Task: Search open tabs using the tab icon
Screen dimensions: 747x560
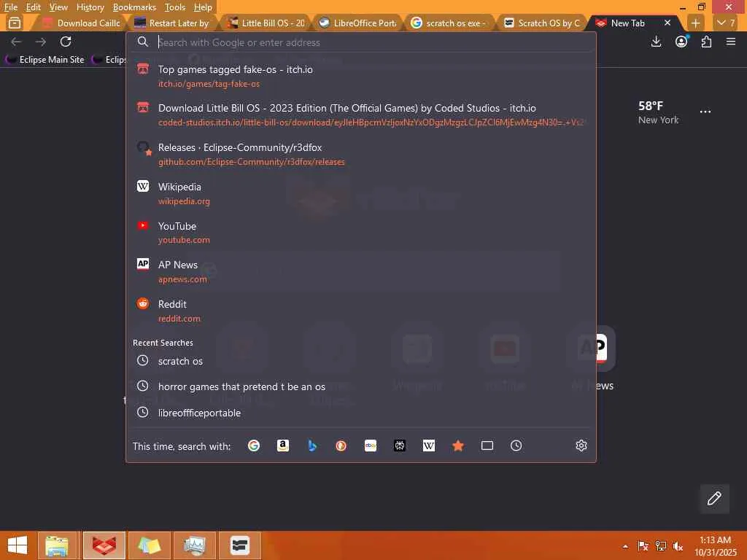Action: coord(487,446)
